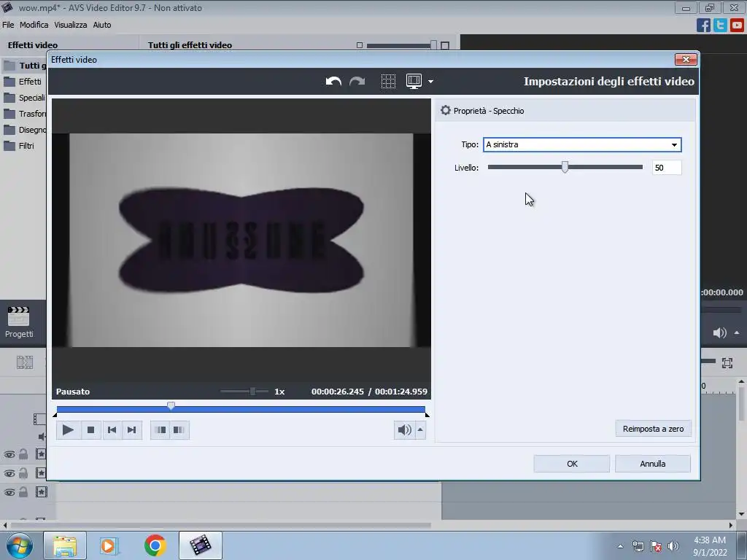Click the mirrored video preview image
This screenshot has width=747, height=560.
tap(241, 240)
